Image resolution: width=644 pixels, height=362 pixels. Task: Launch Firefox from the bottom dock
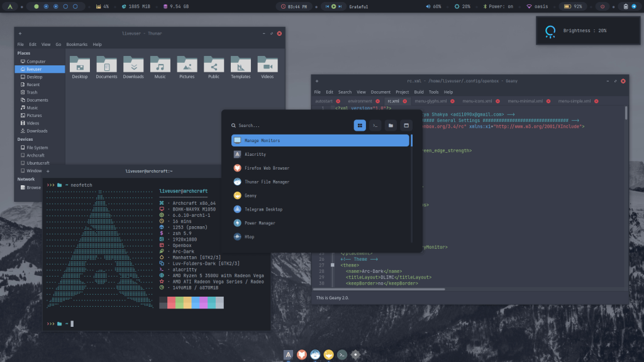301,354
